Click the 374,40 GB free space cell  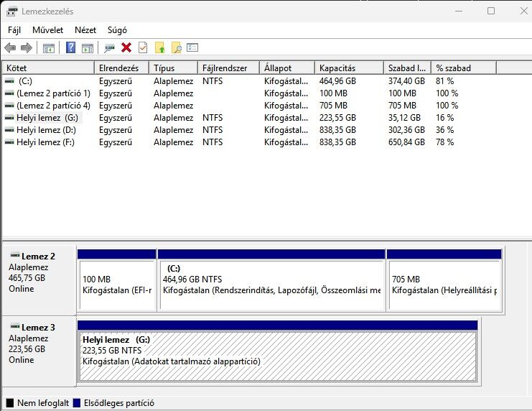point(406,81)
